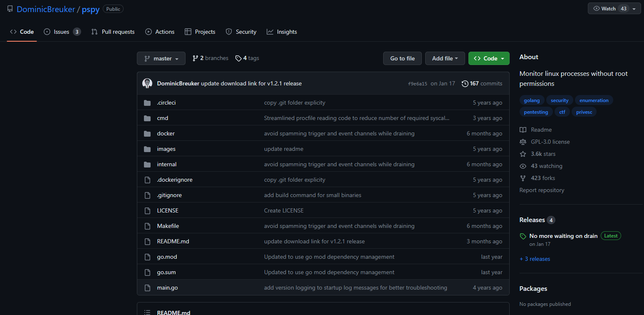
Task: Go to the Actions tab
Action: [x=160, y=32]
